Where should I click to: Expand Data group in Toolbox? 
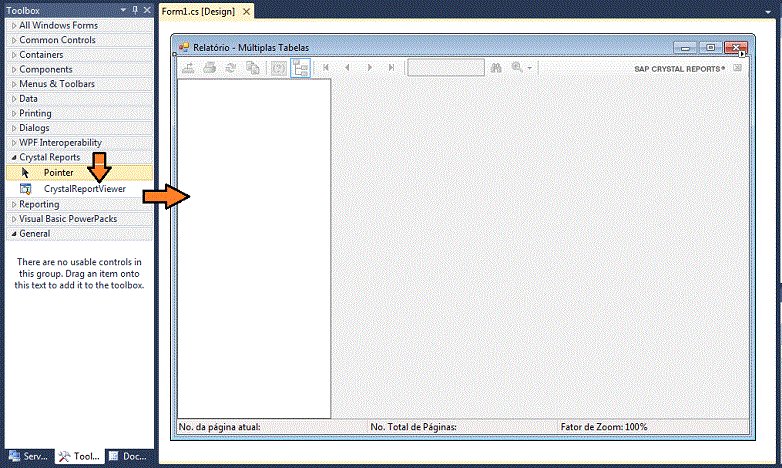pos(14,99)
